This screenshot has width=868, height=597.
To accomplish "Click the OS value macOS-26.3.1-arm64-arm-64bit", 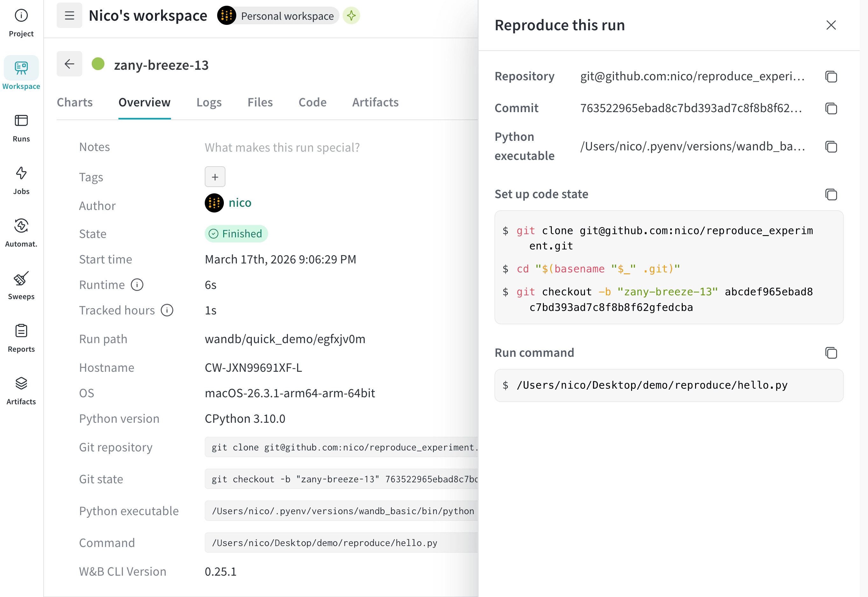I will click(x=290, y=393).
